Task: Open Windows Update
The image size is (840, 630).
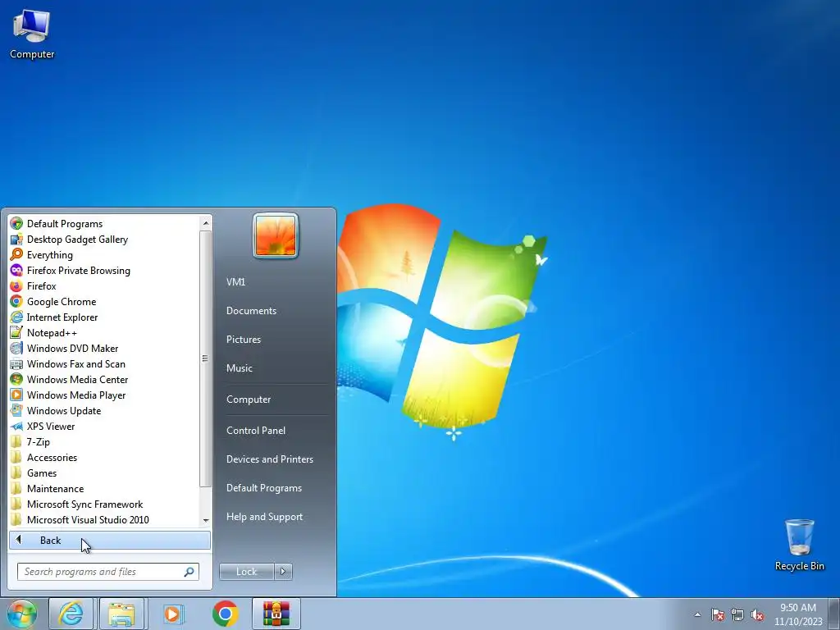Action: pyautogui.click(x=64, y=410)
